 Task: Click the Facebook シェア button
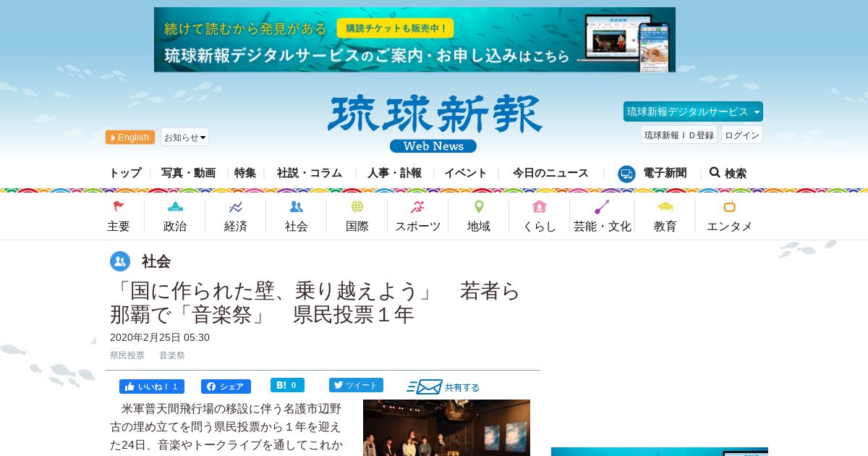226,387
